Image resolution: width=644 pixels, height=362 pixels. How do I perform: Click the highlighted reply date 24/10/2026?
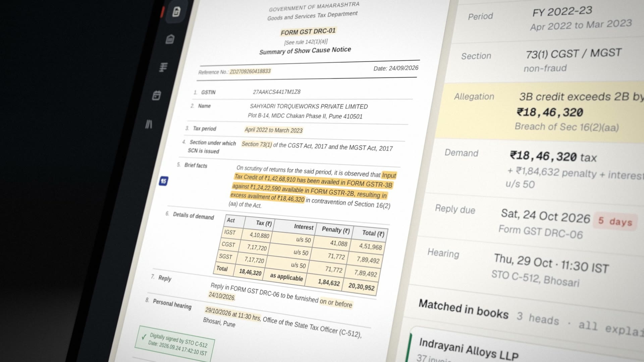click(222, 296)
